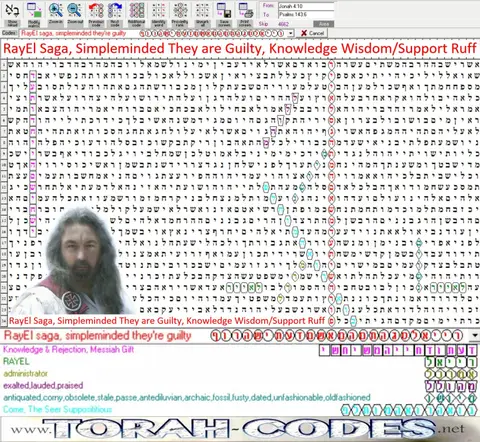Image resolution: width=480 pixels, height=442 pixels.
Task: Select legend entry starting 'antiquated,corny,obsolete'
Action: point(187,397)
